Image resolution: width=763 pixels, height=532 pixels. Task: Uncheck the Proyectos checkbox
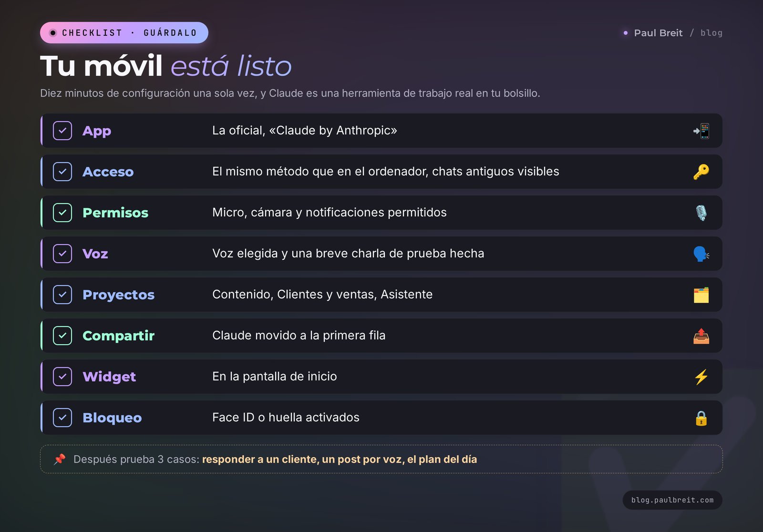point(62,295)
